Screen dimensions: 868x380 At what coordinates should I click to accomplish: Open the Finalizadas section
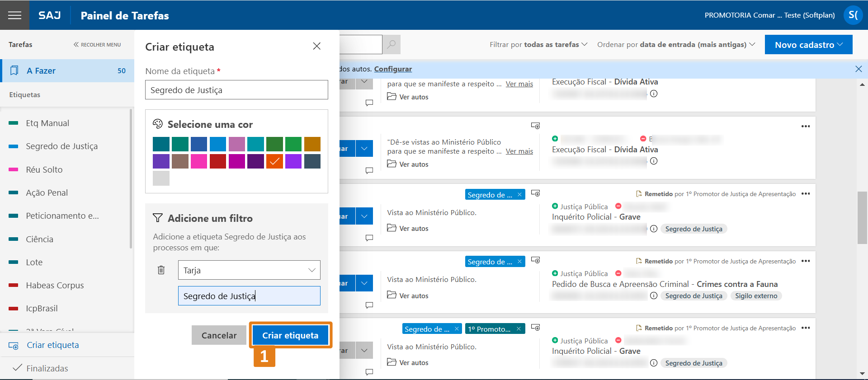click(x=47, y=368)
